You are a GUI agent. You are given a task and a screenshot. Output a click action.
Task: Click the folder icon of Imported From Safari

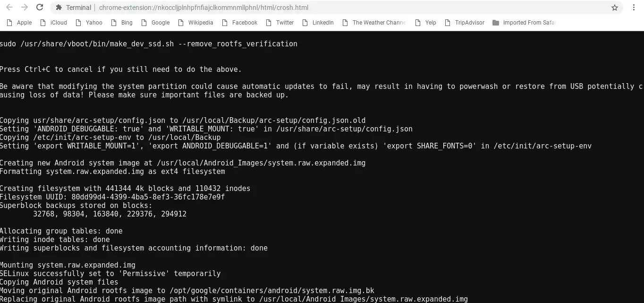[x=496, y=22]
